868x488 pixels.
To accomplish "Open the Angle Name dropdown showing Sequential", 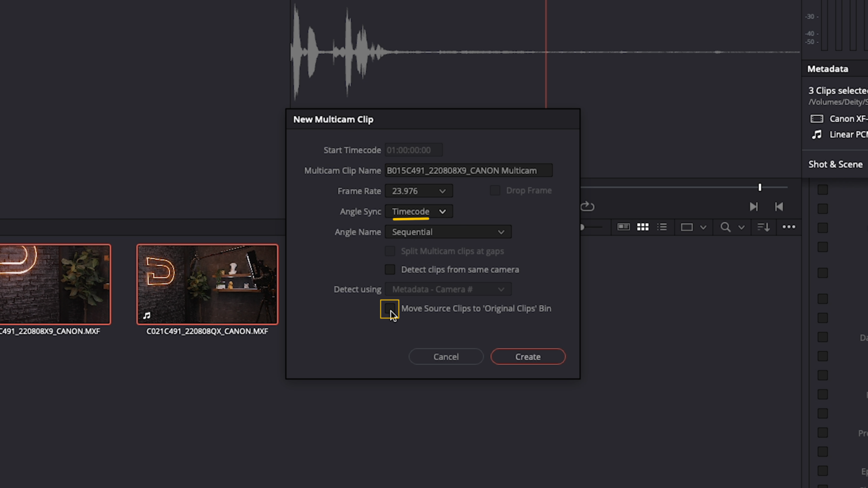I will pos(448,232).
